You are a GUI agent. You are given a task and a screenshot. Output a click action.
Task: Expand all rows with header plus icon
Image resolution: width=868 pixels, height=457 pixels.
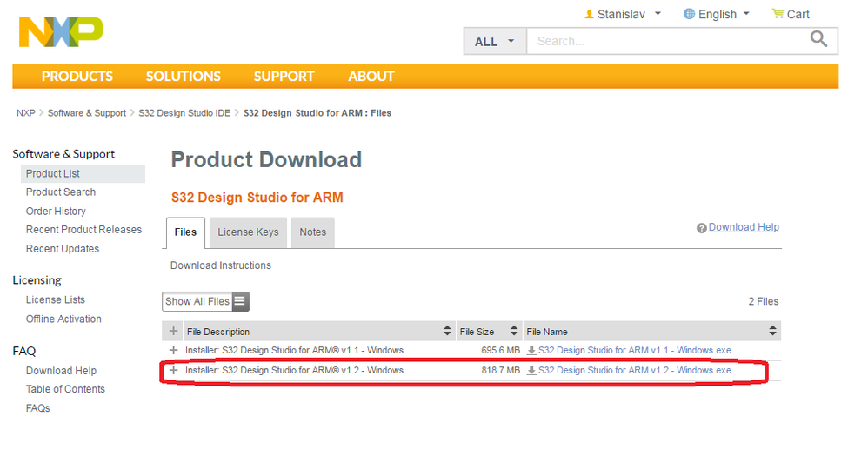click(x=173, y=331)
